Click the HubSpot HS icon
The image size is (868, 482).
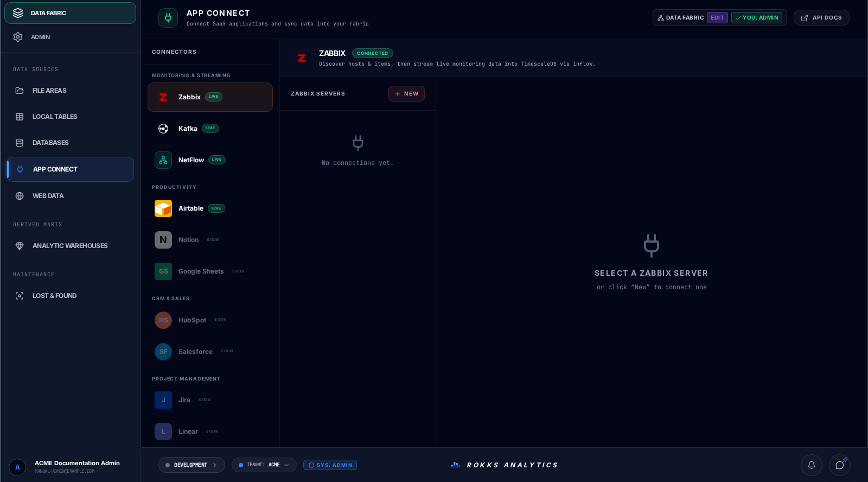point(163,320)
